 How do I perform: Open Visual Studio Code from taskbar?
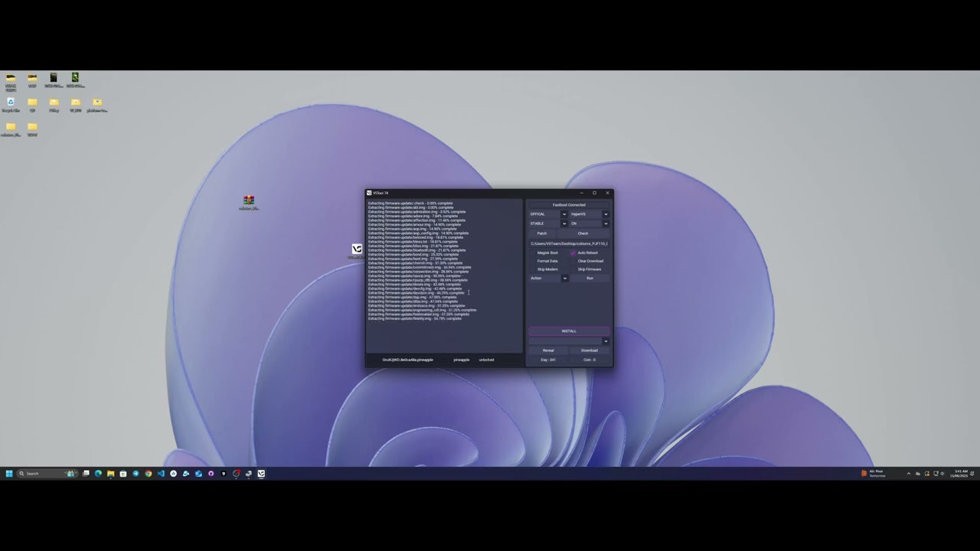(x=161, y=474)
